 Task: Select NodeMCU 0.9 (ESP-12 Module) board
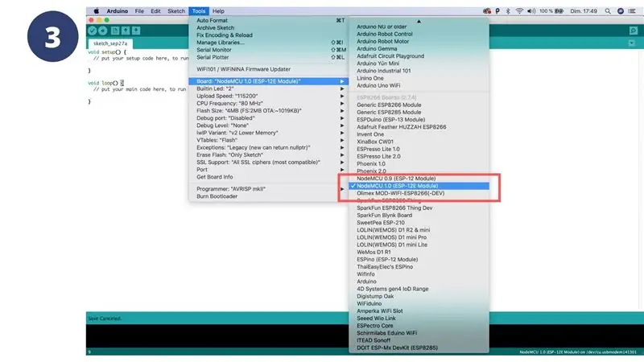pos(419,179)
